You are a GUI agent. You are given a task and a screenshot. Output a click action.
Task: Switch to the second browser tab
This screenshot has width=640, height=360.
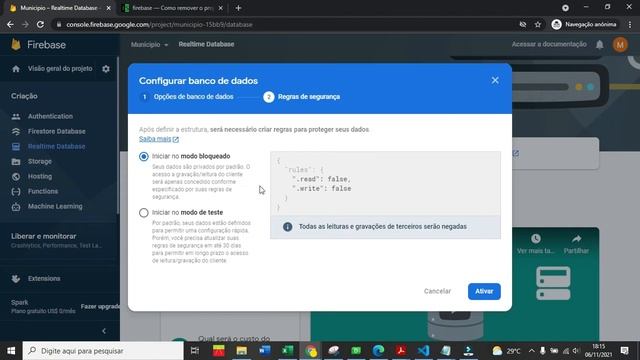pyautogui.click(x=172, y=8)
